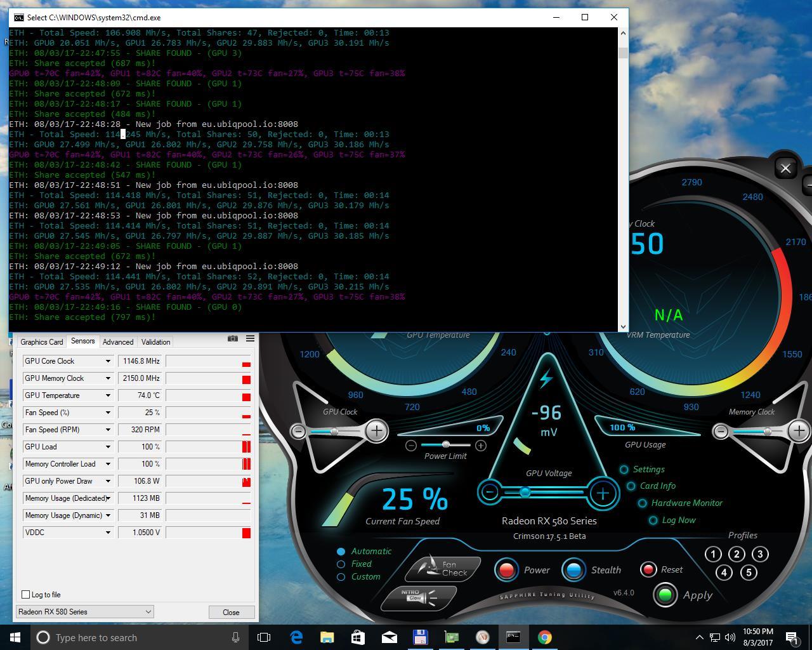Click the Fan Check button
812x650 pixels.
443,568
